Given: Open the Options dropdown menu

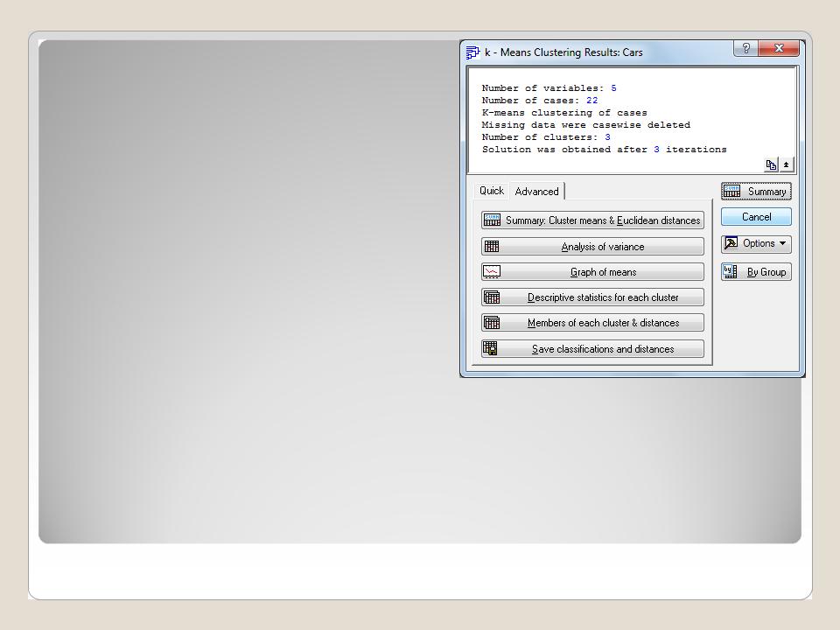Looking at the screenshot, I should 756,244.
